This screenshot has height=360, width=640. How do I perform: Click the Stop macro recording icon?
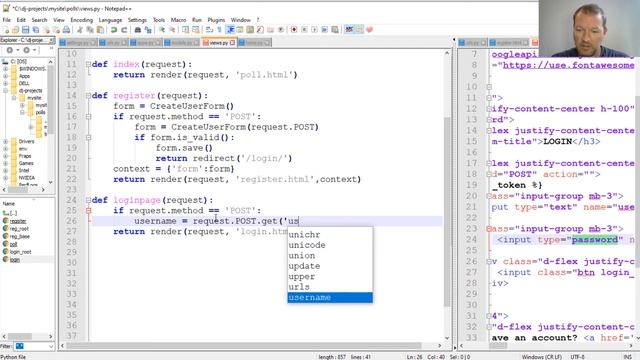pyautogui.click(x=304, y=30)
